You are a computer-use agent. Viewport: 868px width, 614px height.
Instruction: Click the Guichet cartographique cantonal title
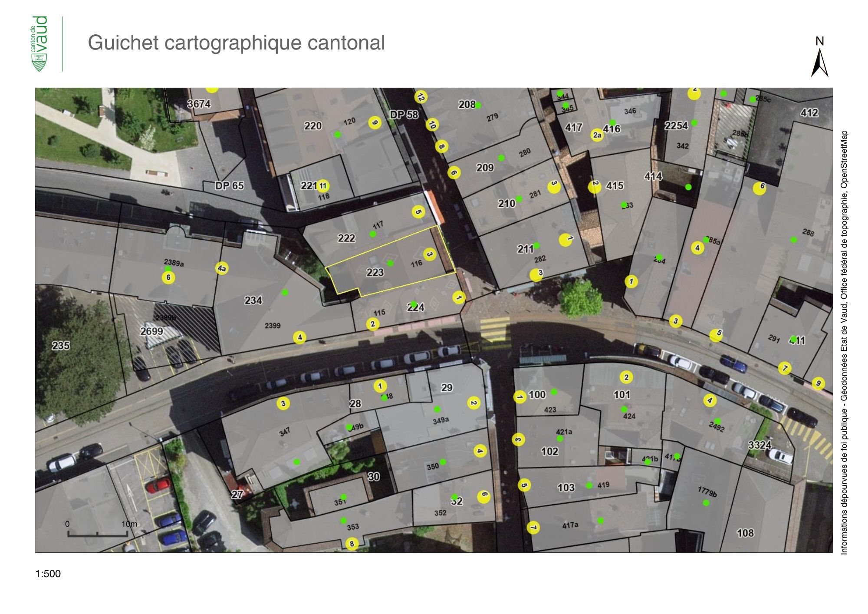click(236, 43)
